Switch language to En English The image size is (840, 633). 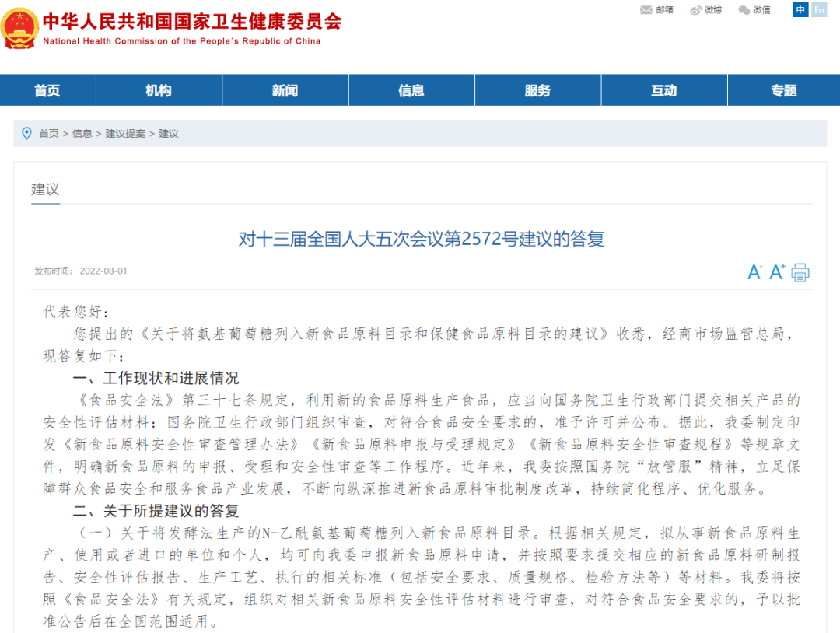[819, 9]
